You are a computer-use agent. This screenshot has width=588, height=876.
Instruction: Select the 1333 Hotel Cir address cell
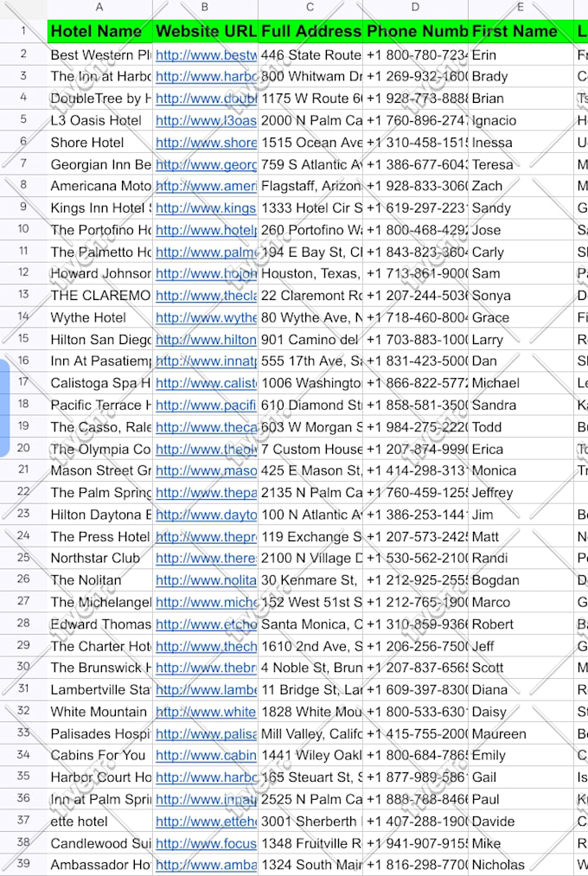(310, 208)
